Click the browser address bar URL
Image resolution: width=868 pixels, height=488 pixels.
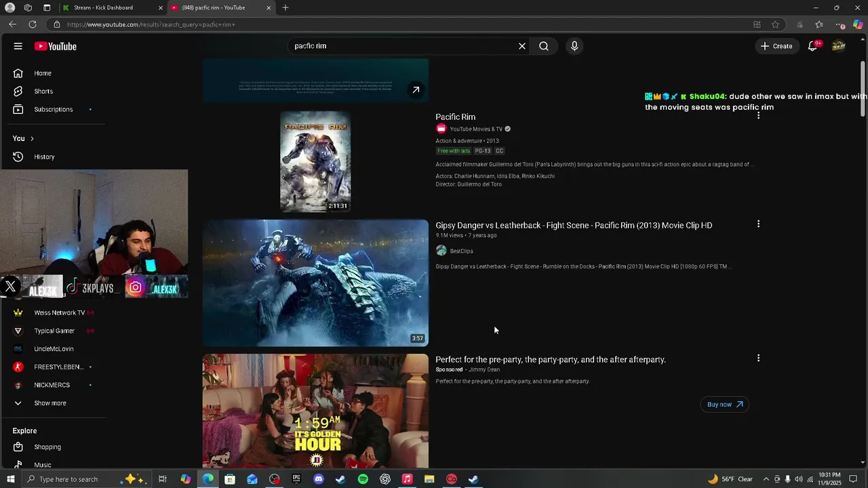tap(151, 24)
